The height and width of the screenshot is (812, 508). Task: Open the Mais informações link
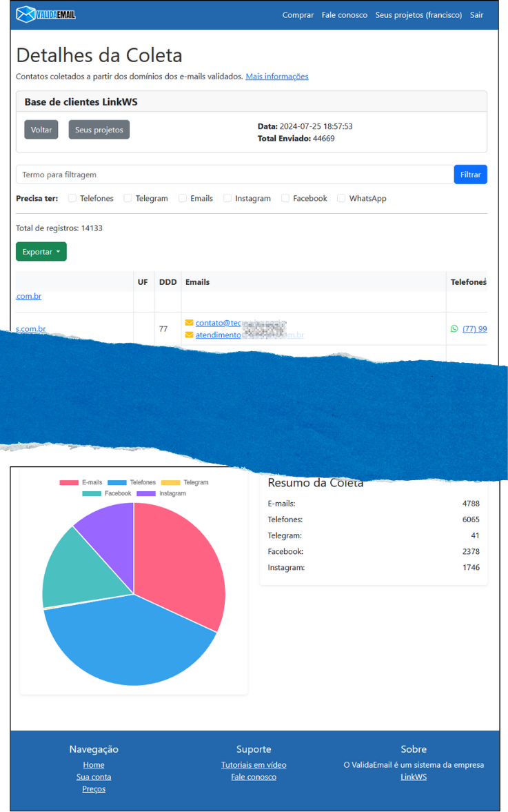tap(276, 77)
